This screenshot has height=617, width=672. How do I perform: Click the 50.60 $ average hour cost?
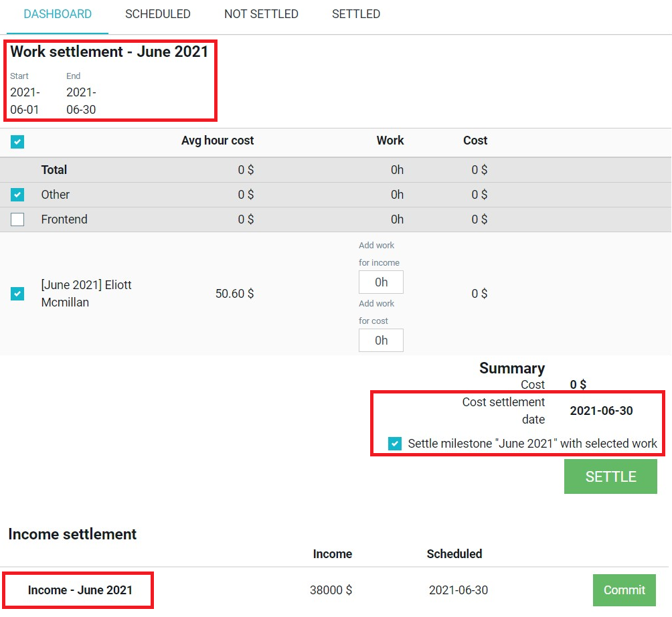click(x=234, y=294)
